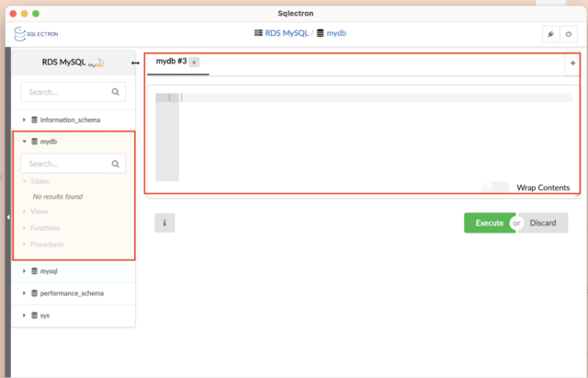588x378 pixels.
Task: Collapse sidebar with left edge arrow
Action: [8, 217]
